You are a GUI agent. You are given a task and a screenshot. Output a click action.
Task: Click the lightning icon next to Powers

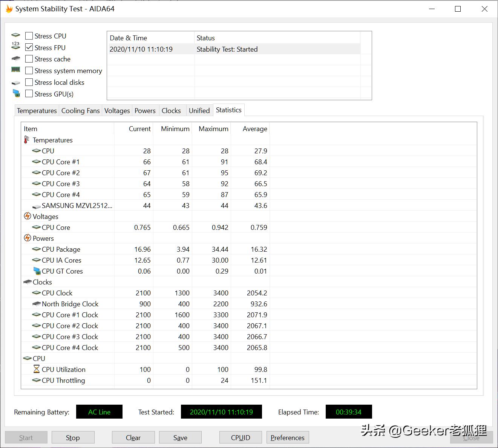[x=27, y=238]
